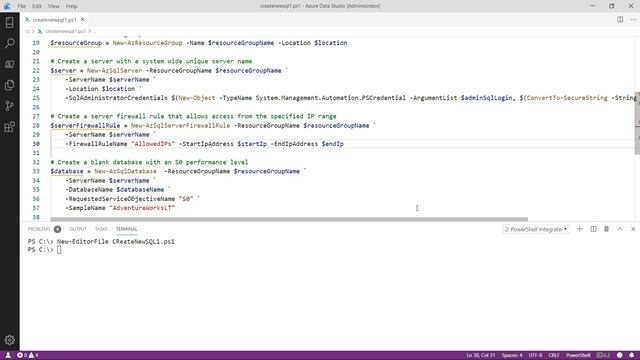Click the "AdventureWorksLT" string on line 37
Image resolution: width=640 pixels, height=360 pixels.
pos(142,208)
